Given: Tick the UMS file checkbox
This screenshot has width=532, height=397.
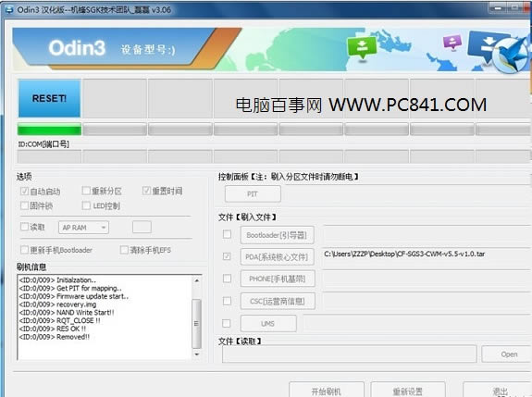Looking at the screenshot, I should tap(227, 323).
